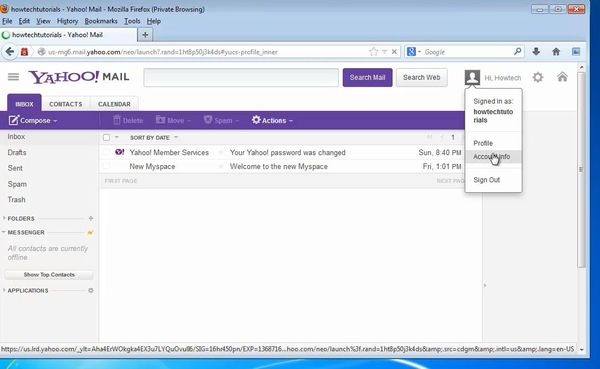Open the settings gear icon

[538, 77]
